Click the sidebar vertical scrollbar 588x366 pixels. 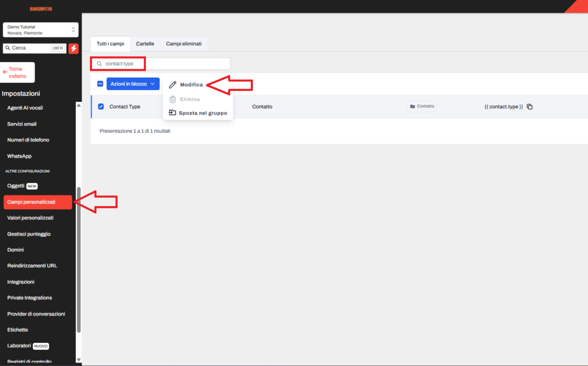click(x=79, y=259)
